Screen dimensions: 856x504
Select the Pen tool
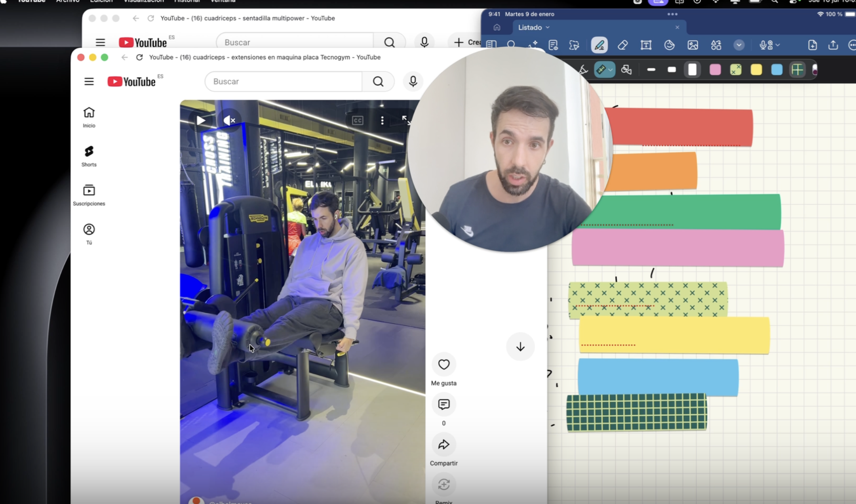(x=599, y=45)
